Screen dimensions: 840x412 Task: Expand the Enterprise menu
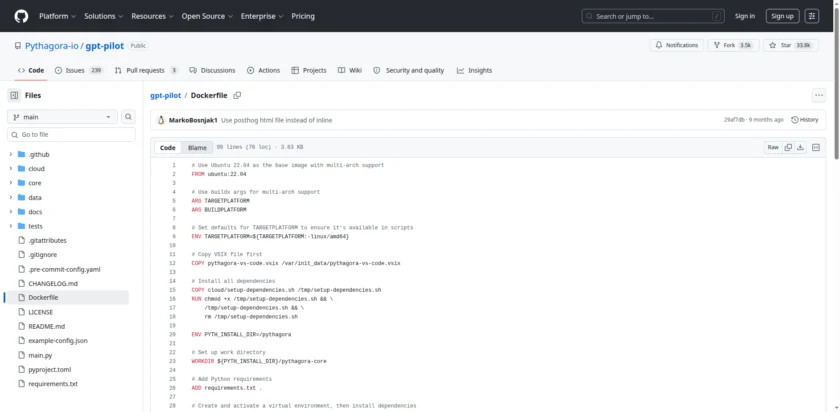pos(262,16)
